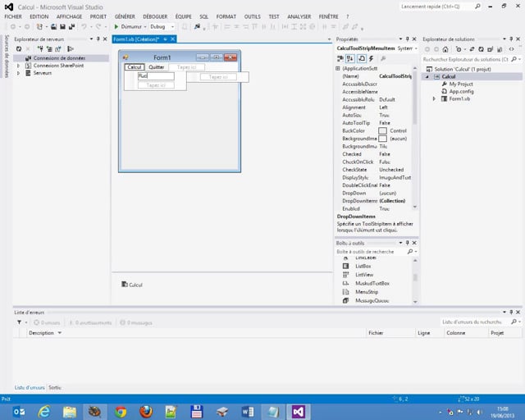This screenshot has width=525, height=420.
Task: Open Firefox from the taskbar
Action: [x=146, y=412]
